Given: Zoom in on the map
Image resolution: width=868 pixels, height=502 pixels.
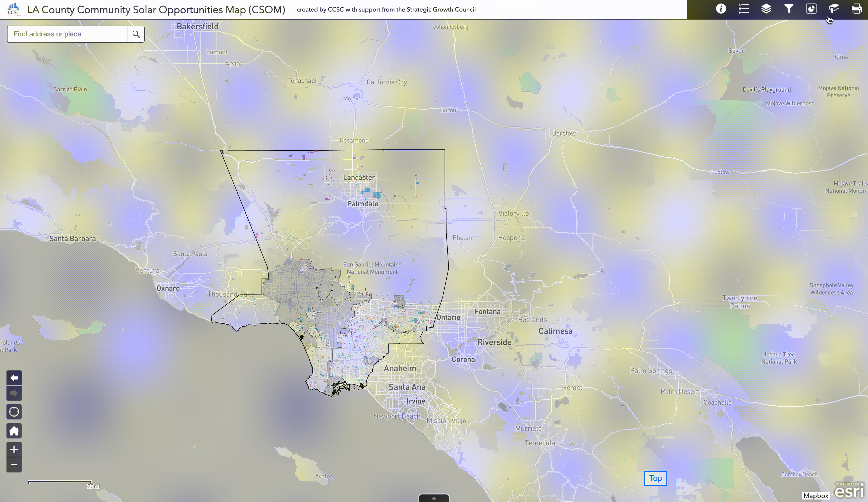Looking at the screenshot, I should tap(14, 449).
